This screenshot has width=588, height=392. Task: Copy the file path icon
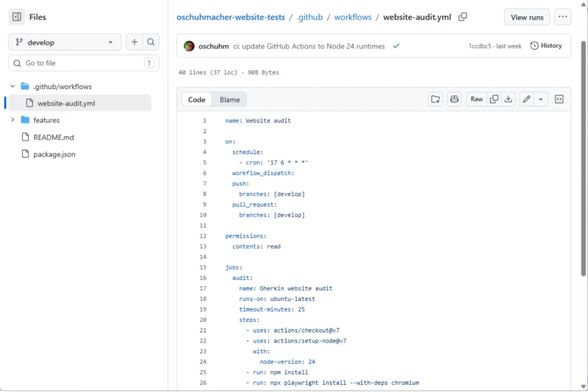click(463, 17)
